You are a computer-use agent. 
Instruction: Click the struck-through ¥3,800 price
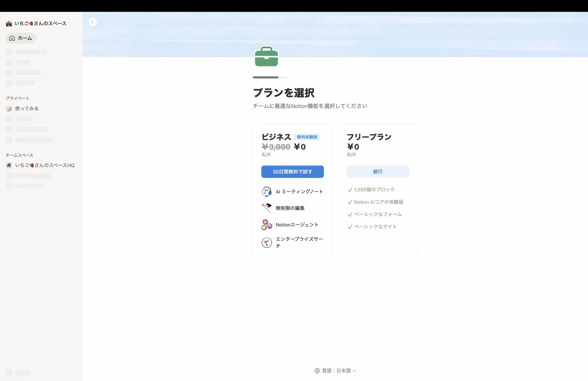pos(276,147)
